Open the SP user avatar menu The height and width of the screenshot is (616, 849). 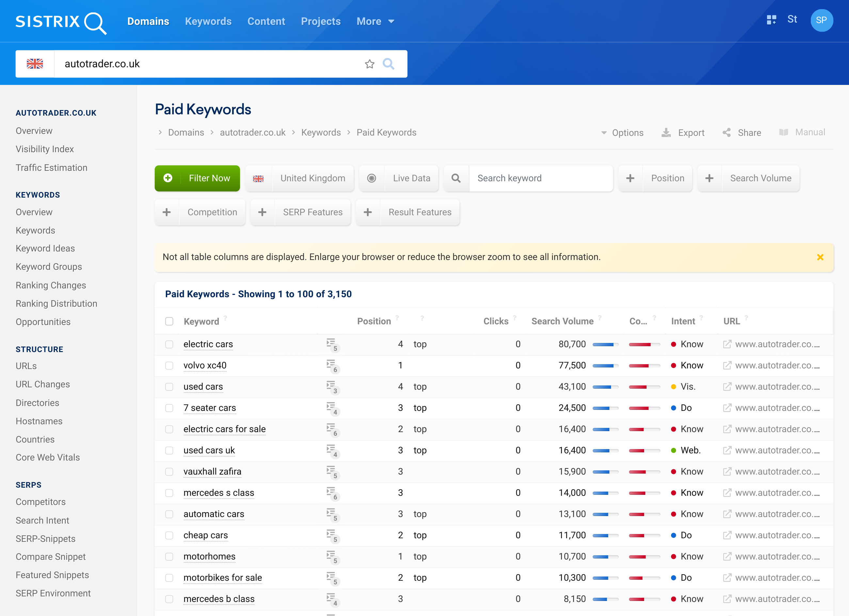pos(821,20)
